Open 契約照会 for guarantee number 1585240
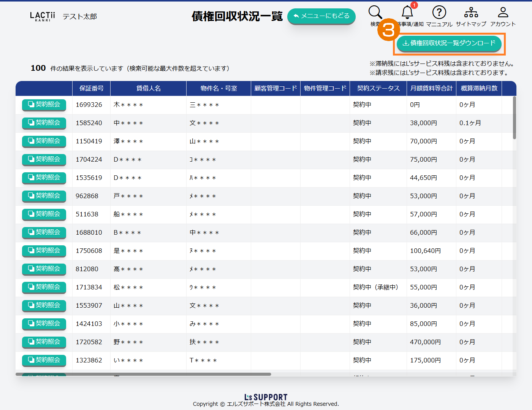 coord(44,123)
